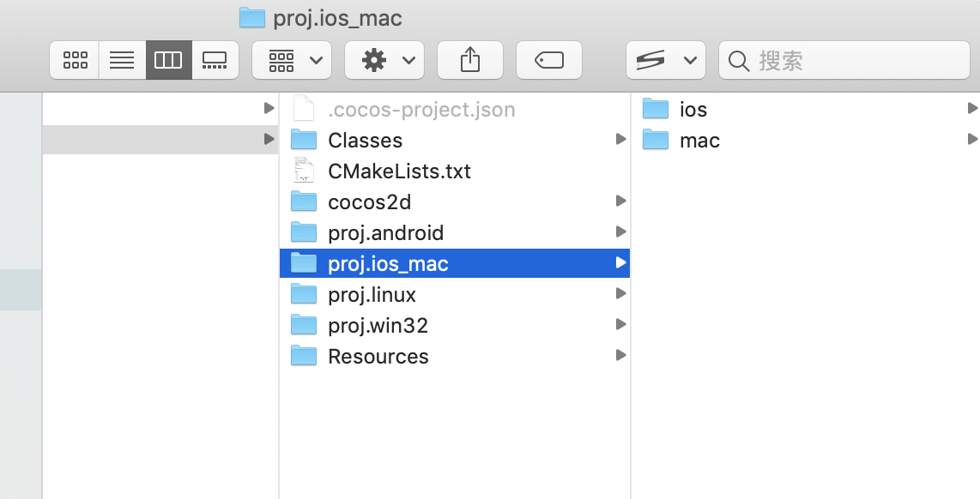
Task: Switch to list view mode
Action: point(122,60)
